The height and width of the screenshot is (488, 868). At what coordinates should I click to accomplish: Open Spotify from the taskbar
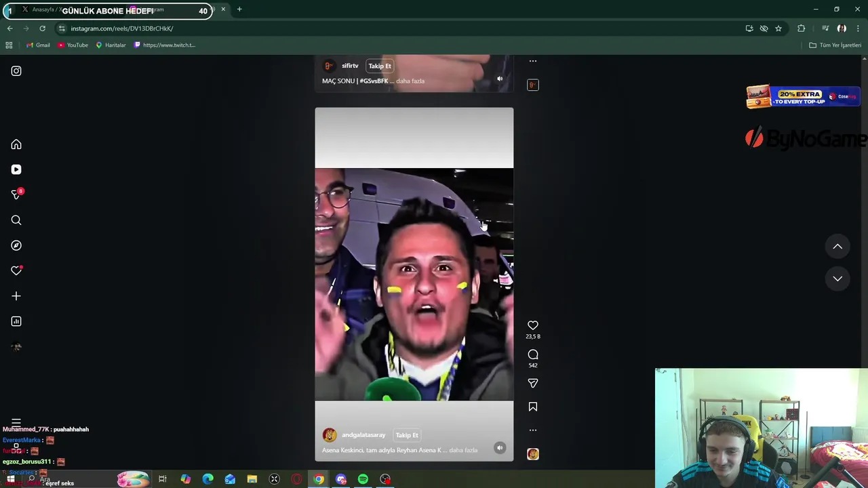(x=363, y=479)
